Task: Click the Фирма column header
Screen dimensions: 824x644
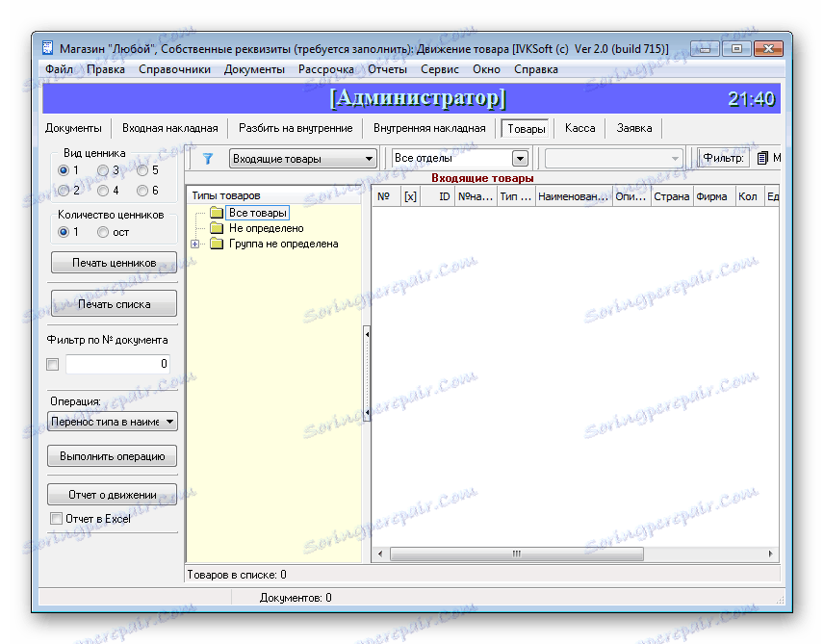Action: pos(713,196)
